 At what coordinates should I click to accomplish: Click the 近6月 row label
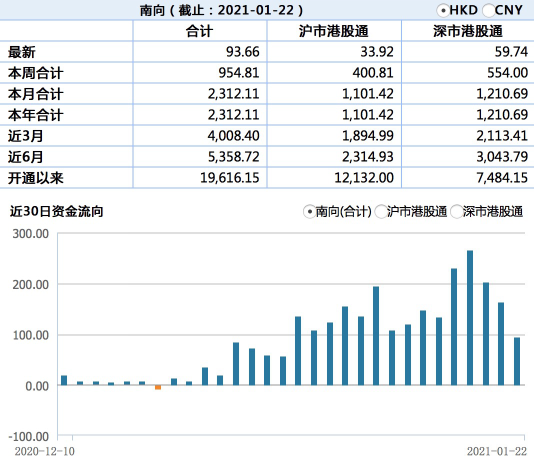[26, 157]
